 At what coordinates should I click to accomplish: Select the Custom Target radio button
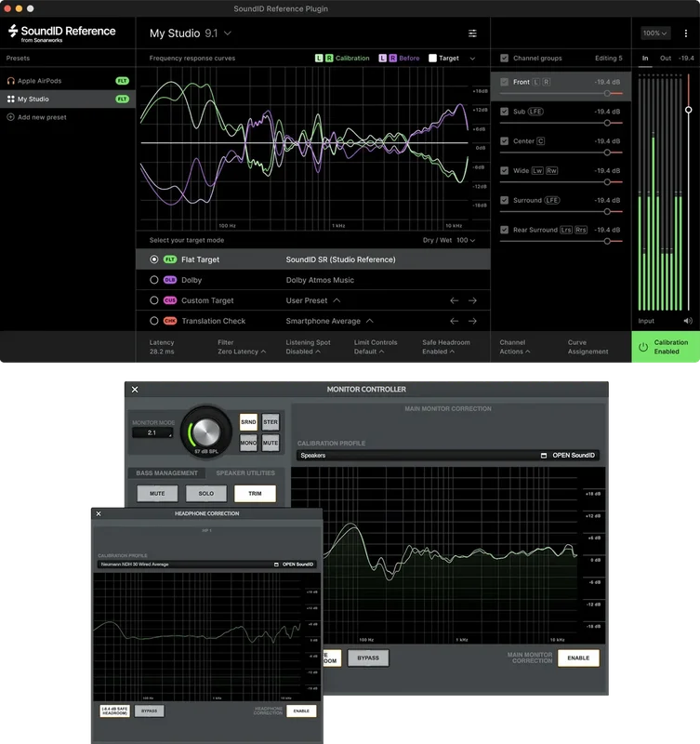pos(153,300)
